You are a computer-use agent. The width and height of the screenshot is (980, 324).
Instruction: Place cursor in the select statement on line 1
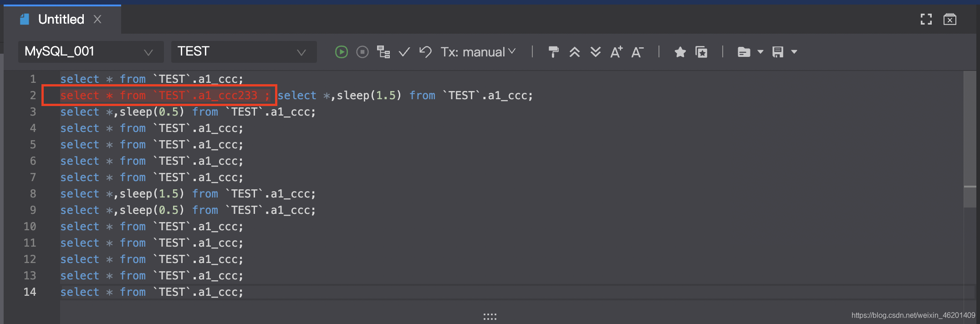(x=152, y=79)
